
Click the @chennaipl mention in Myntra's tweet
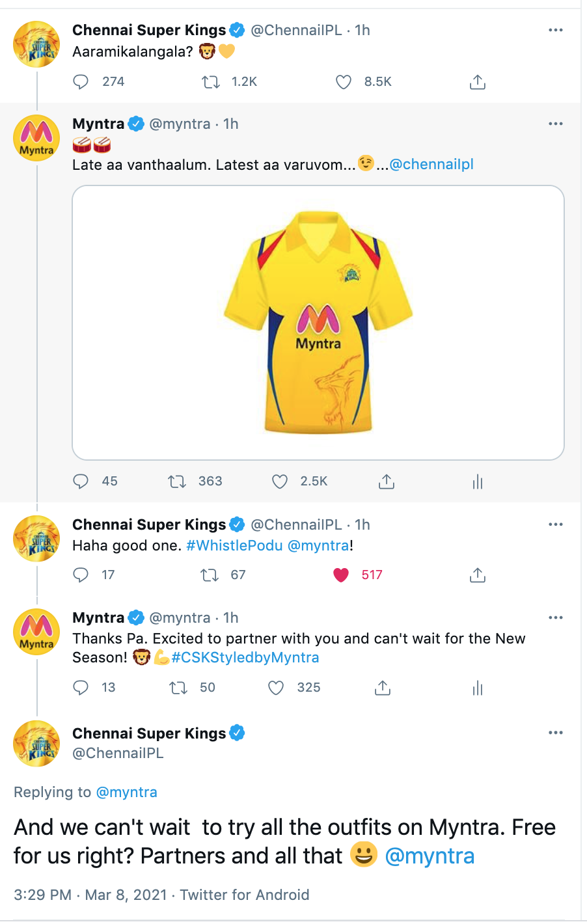point(431,165)
